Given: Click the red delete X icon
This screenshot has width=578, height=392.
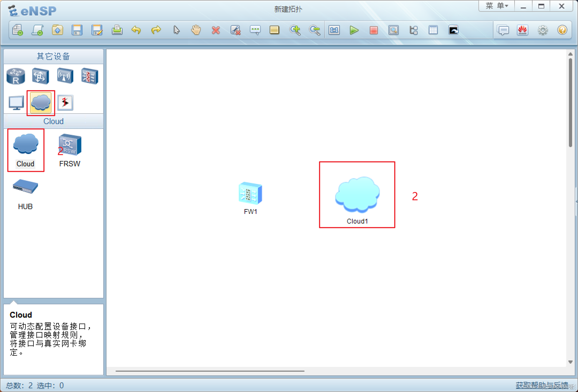Looking at the screenshot, I should [216, 30].
